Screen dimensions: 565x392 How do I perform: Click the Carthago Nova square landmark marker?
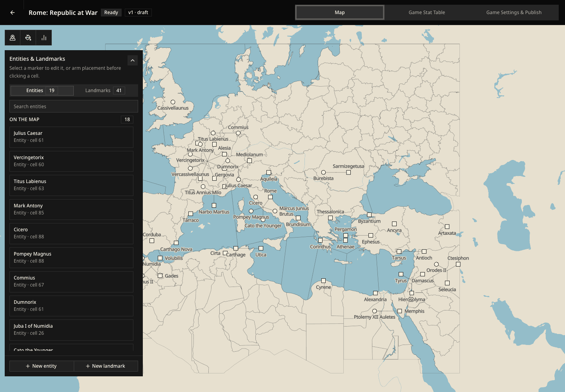176,243
